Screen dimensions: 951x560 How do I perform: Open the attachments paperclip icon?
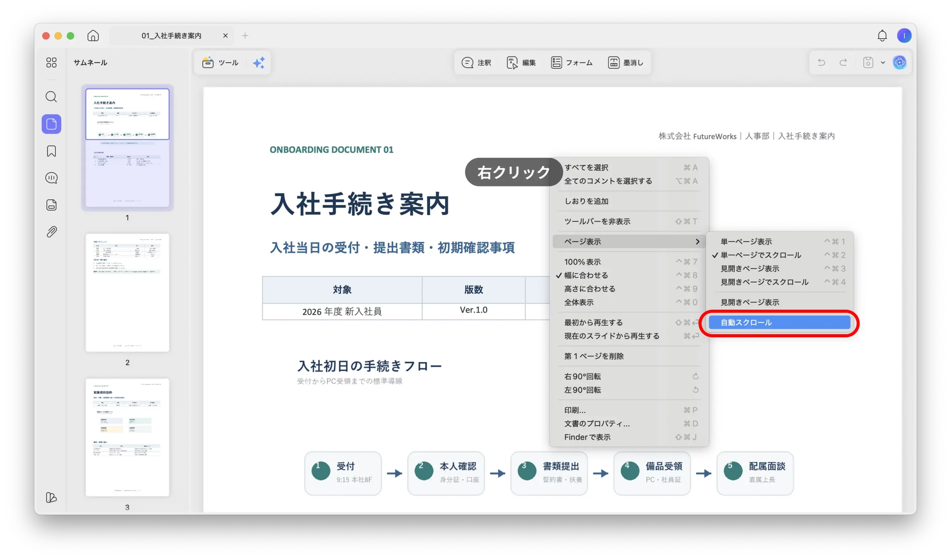click(51, 232)
